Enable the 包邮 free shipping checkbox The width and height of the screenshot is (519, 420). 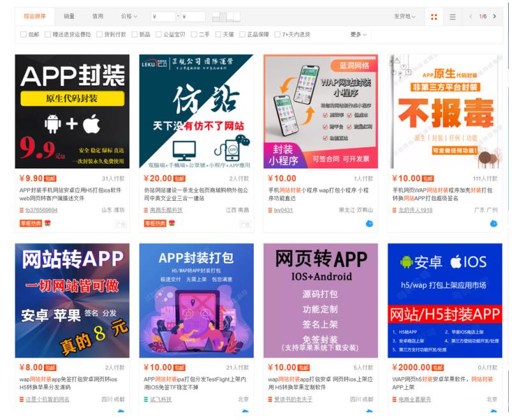[x=24, y=34]
